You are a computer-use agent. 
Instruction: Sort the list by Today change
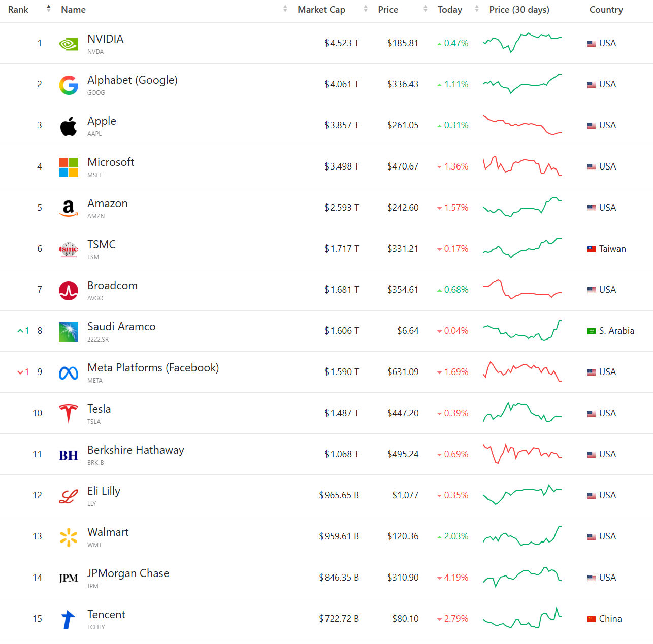pyautogui.click(x=450, y=10)
